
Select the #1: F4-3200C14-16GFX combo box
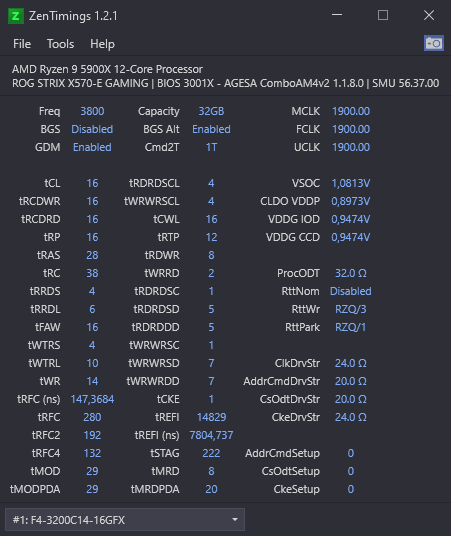pos(125,520)
